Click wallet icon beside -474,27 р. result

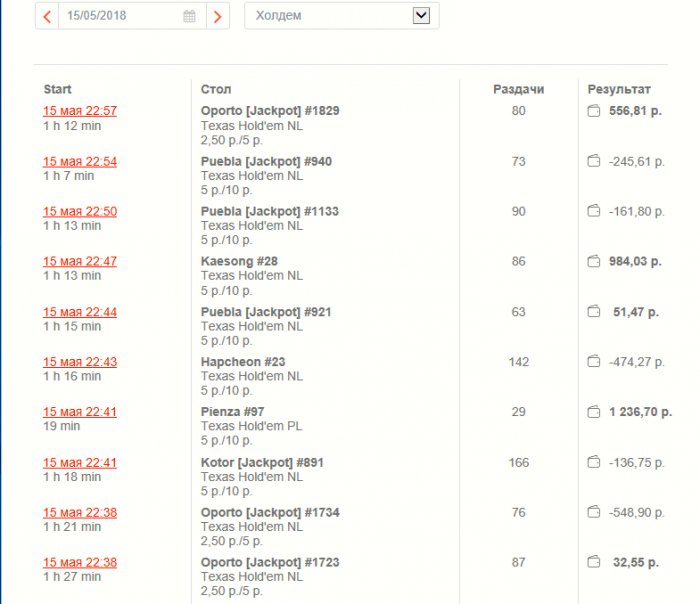[593, 361]
